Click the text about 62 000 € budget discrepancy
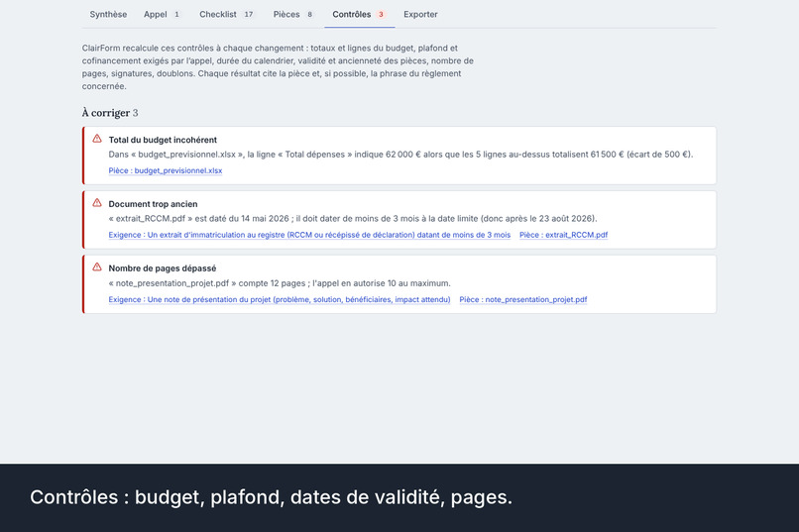Viewport: 799px width, 532px height. point(400,155)
